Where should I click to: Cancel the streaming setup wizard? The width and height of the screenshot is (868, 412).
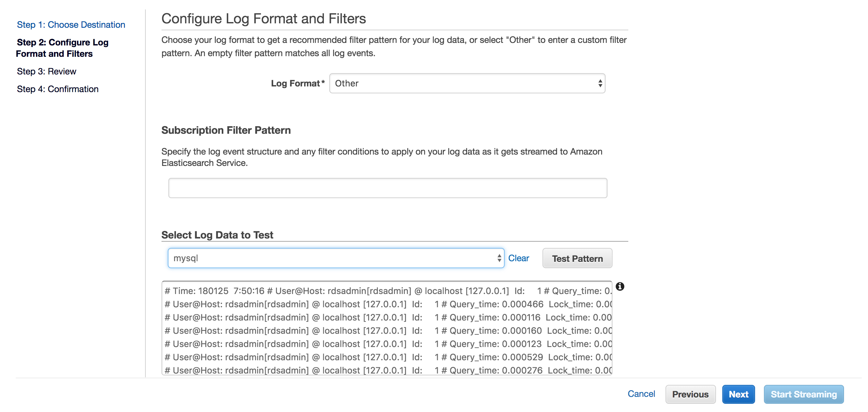point(641,394)
